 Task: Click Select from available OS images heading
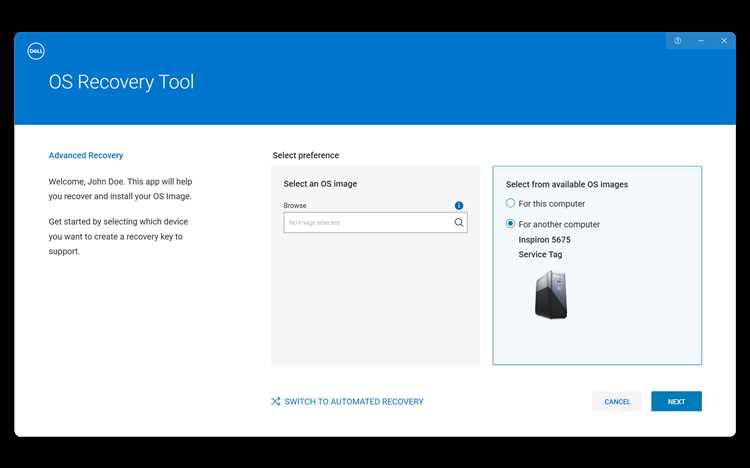(567, 184)
